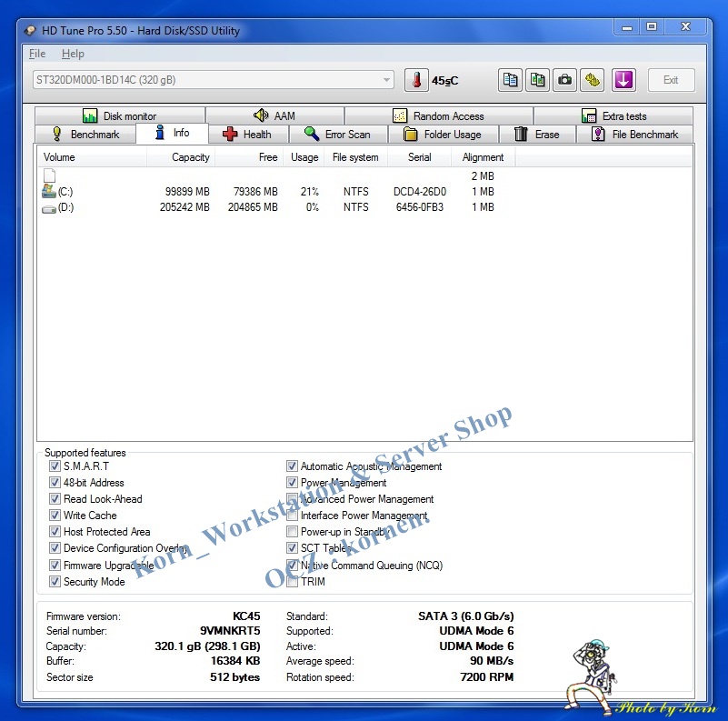Switch to the Folder Usage tab

(x=444, y=135)
